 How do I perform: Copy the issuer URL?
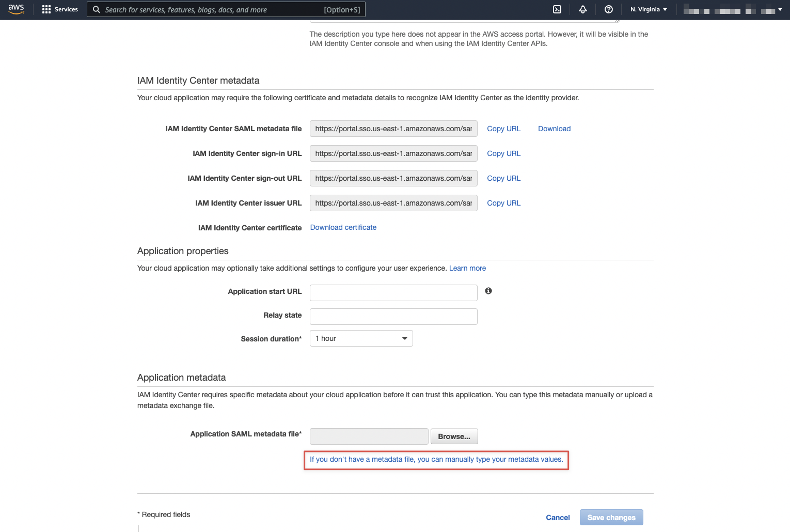[x=503, y=203]
